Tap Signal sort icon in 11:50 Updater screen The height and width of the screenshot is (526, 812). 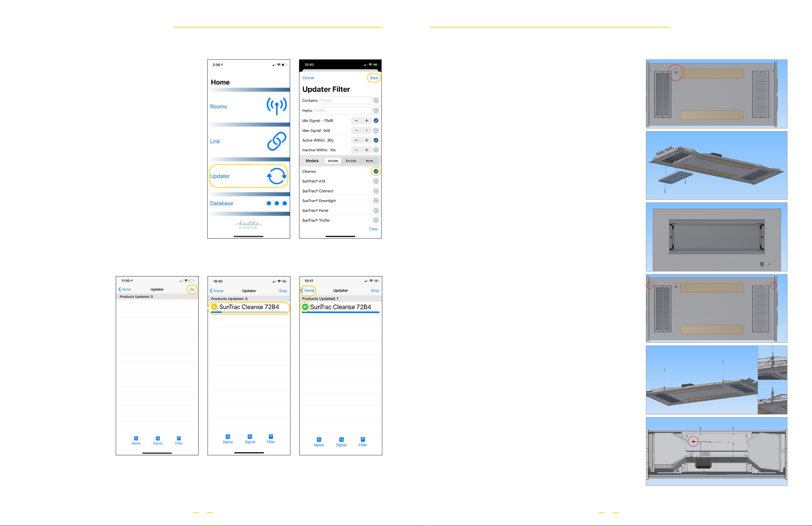point(157,438)
